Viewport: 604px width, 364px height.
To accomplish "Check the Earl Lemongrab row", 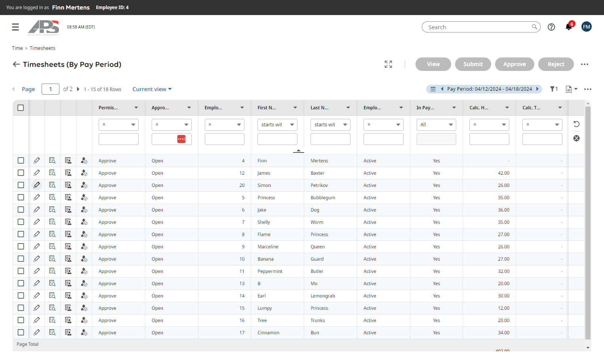I will [x=21, y=295].
